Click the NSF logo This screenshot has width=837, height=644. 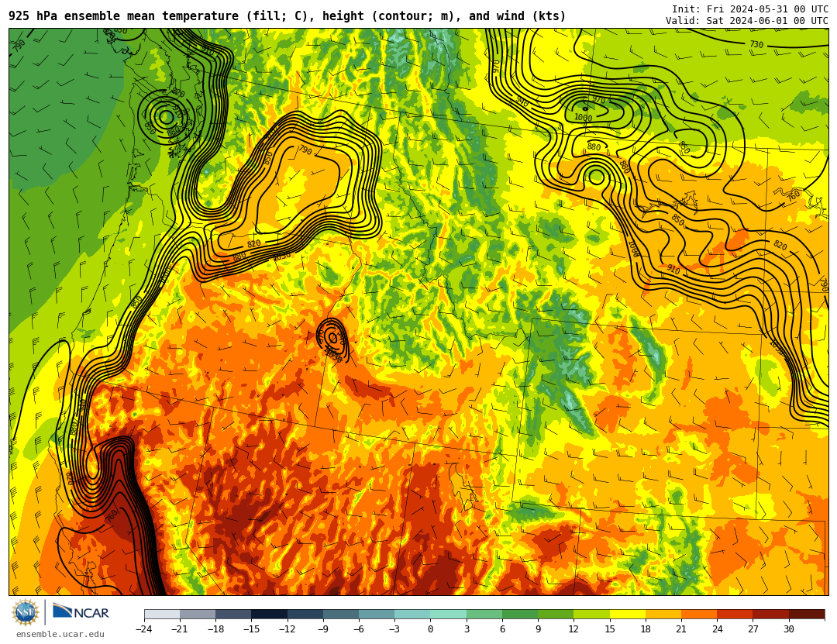[x=25, y=612]
